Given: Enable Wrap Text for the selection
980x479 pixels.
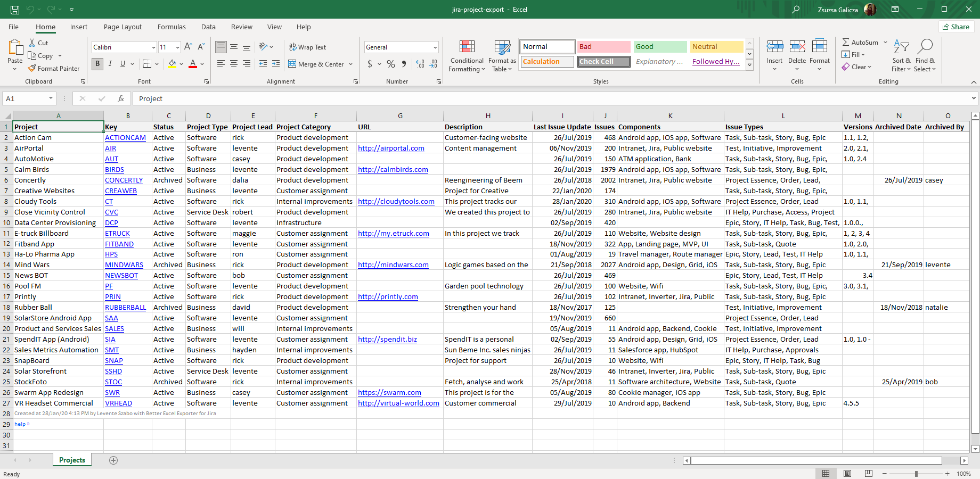Looking at the screenshot, I should pyautogui.click(x=308, y=47).
